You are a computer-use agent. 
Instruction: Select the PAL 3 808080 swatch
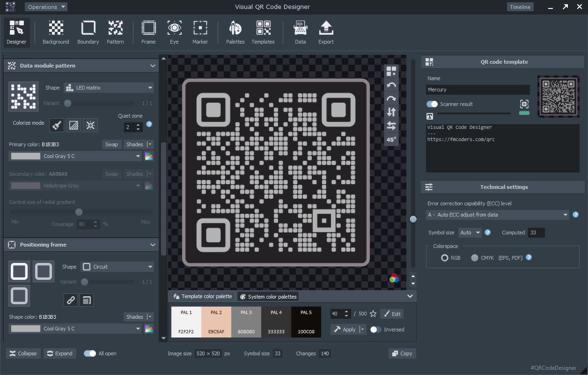coord(246,322)
